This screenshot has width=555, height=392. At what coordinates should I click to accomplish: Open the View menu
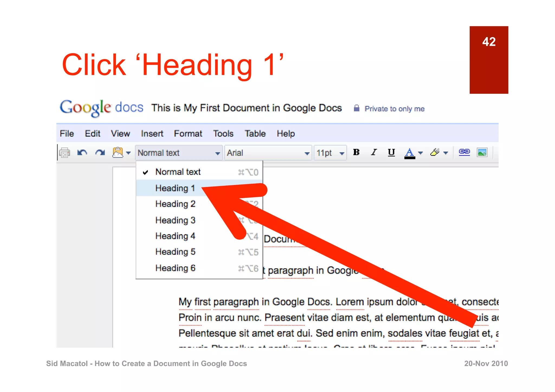(x=120, y=134)
